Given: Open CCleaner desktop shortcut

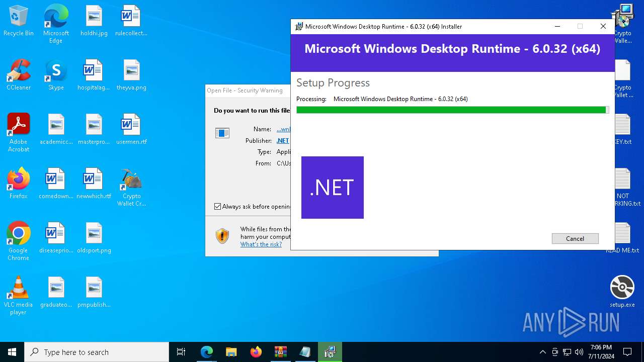Looking at the screenshot, I should pyautogui.click(x=19, y=75).
